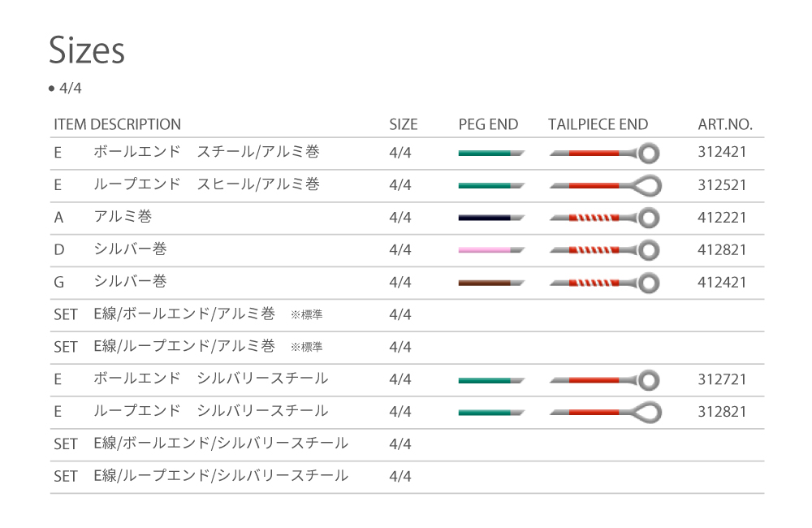
Task: Click the green peg end icon for 312821
Action: (x=490, y=413)
